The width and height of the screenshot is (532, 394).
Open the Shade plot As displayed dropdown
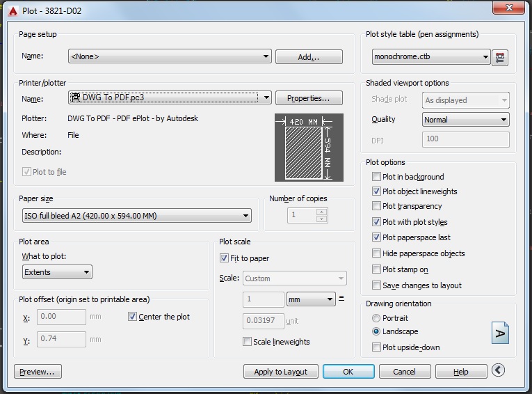coord(465,100)
